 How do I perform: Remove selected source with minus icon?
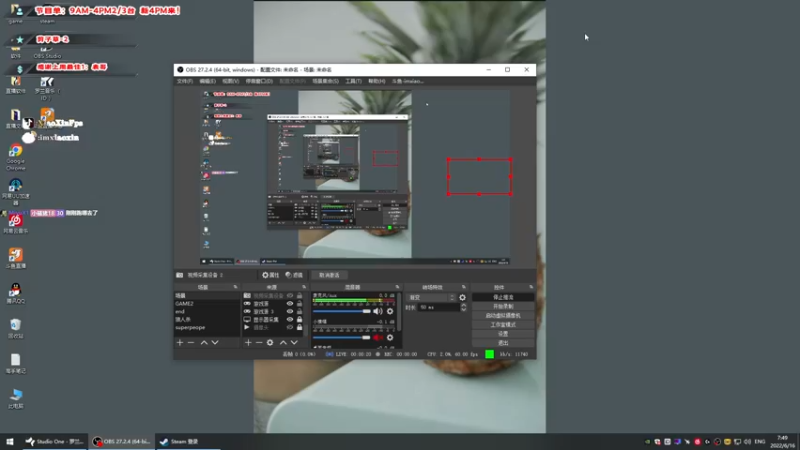(x=259, y=343)
